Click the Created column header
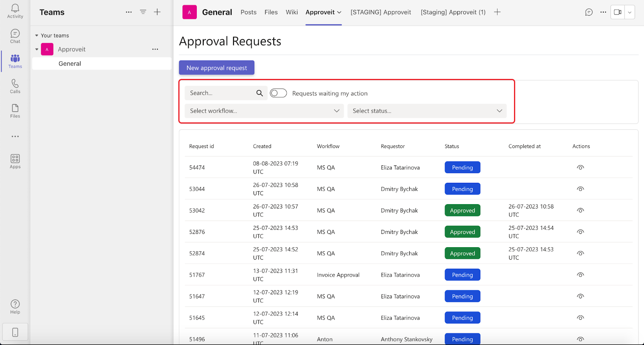644x345 pixels. (262, 146)
